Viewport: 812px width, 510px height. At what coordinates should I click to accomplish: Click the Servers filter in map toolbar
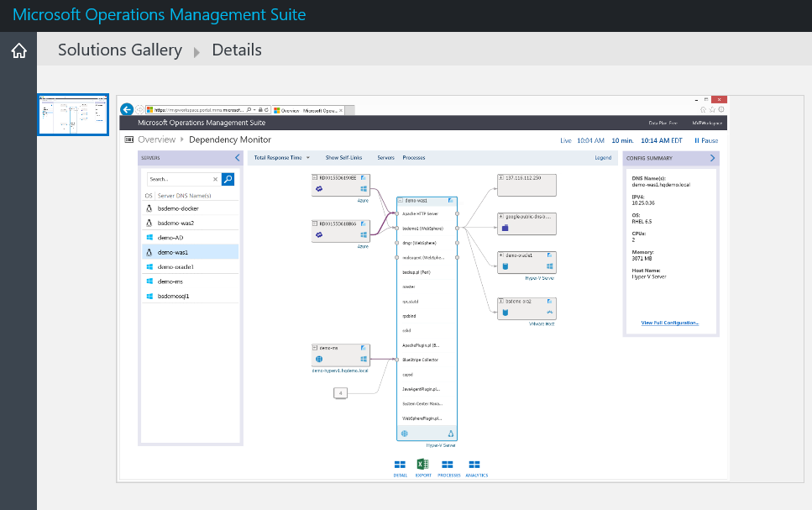(x=385, y=158)
